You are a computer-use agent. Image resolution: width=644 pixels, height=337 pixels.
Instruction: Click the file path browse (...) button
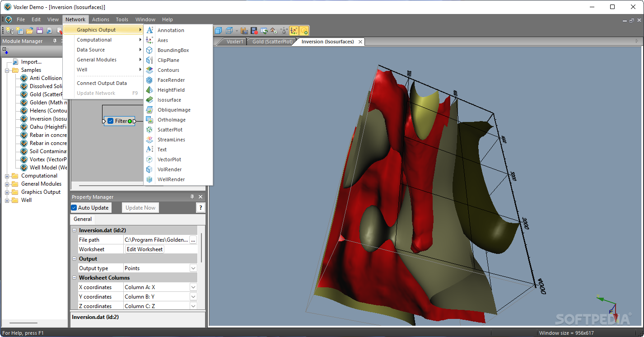[193, 240]
